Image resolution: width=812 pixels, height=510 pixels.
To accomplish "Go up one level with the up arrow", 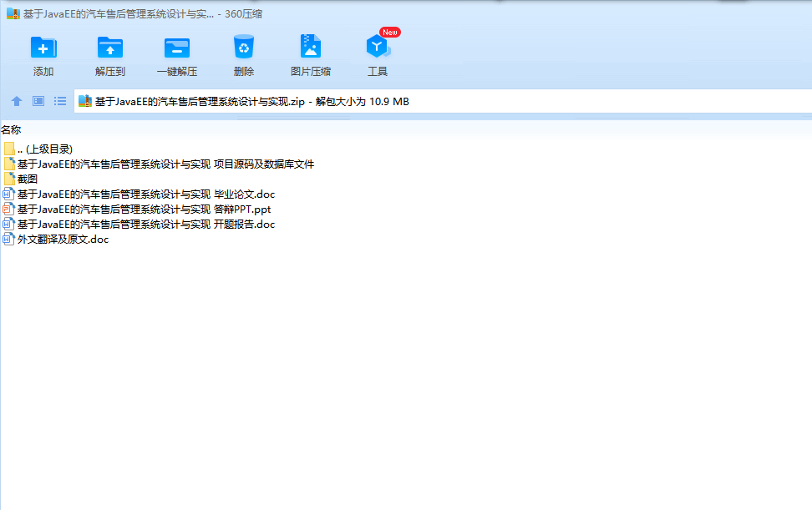I will pos(17,101).
